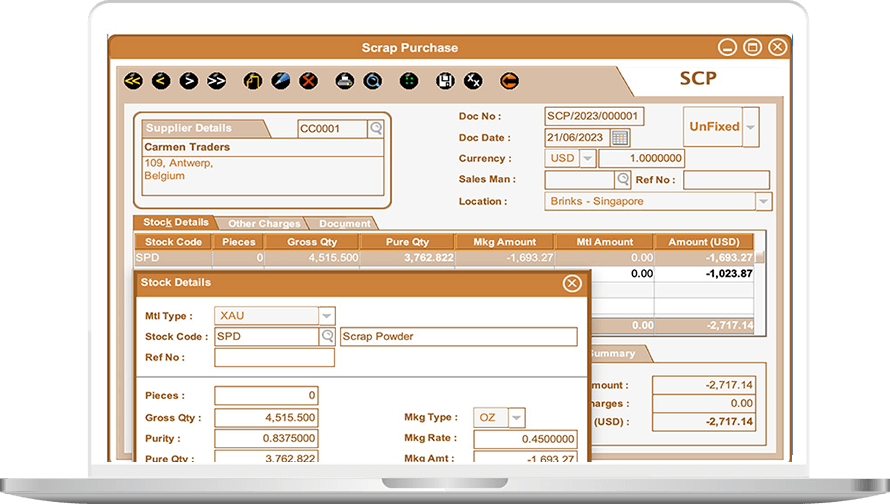Open the Mtl Type XAU dropdown
890x504 pixels.
(326, 316)
